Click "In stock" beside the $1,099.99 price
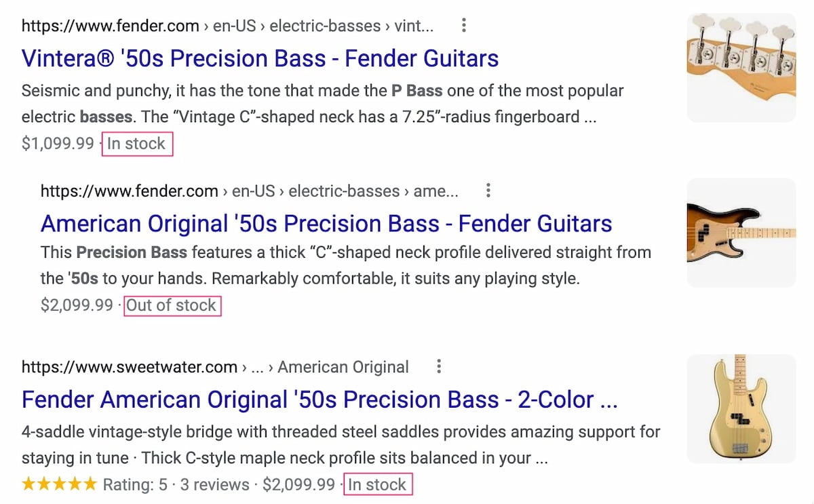The height and width of the screenshot is (504, 814). (x=136, y=144)
